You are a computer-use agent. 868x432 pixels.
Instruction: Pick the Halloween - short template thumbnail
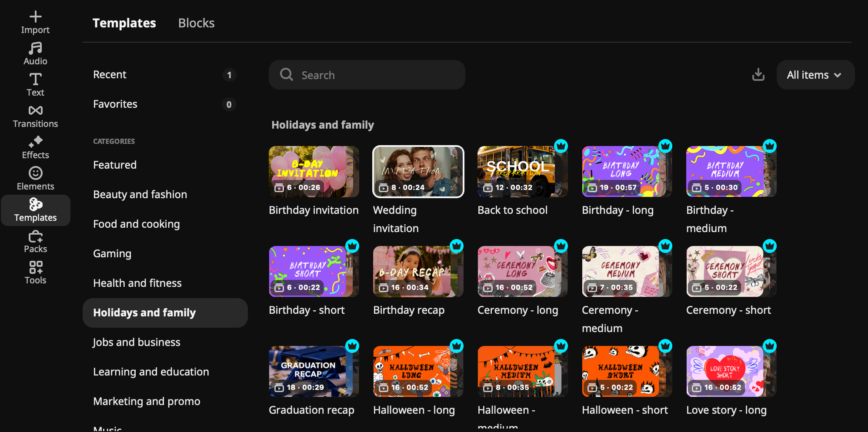click(x=627, y=372)
